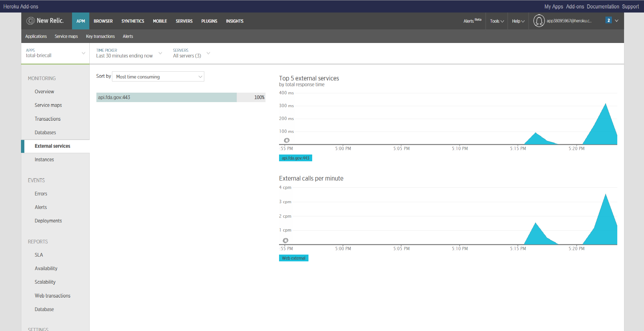Open the Add-ons link in the Heroku bar
This screenshot has height=331, width=644.
[575, 6]
